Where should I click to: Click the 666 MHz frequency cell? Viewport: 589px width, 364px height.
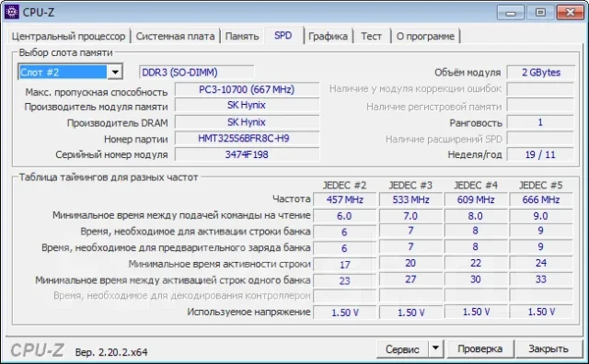click(x=541, y=199)
